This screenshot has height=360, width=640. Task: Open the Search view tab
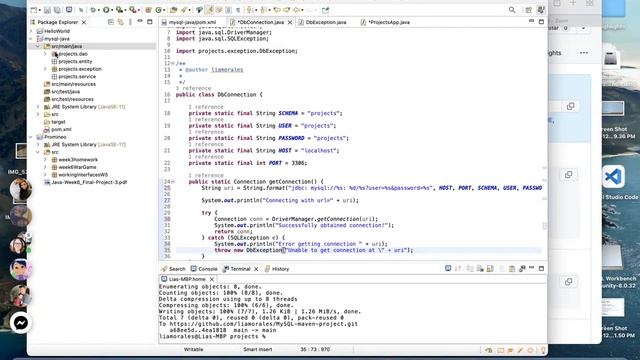pos(173,269)
